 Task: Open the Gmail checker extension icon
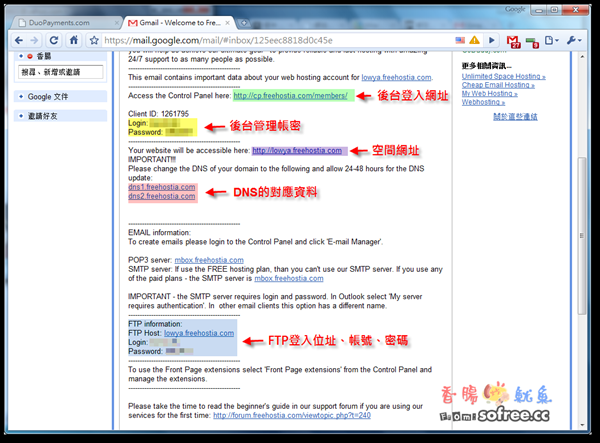(x=513, y=41)
